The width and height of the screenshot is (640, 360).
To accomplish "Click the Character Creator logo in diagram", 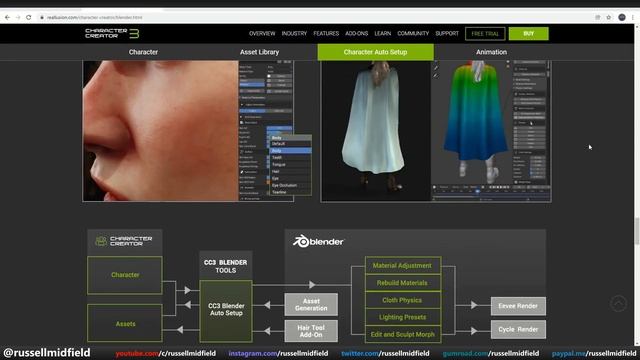I will [124, 241].
